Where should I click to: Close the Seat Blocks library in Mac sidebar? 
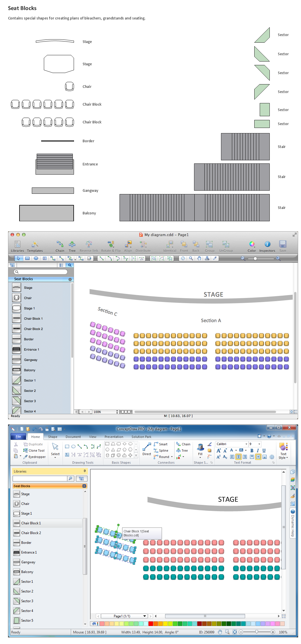click(x=70, y=279)
